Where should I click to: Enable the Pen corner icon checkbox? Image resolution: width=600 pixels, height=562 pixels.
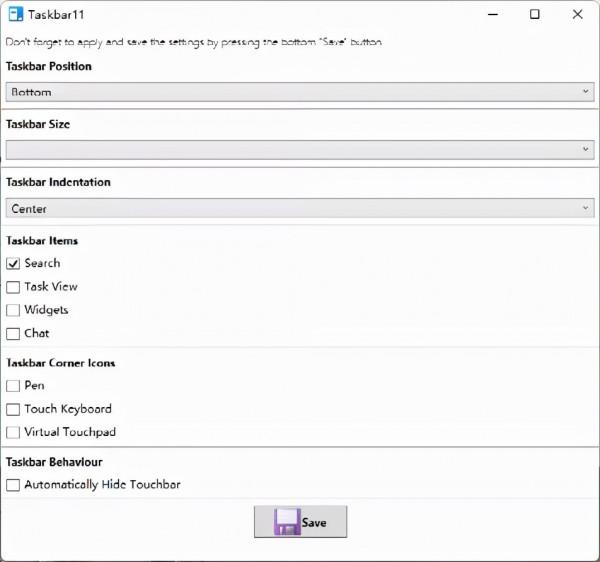[13, 386]
